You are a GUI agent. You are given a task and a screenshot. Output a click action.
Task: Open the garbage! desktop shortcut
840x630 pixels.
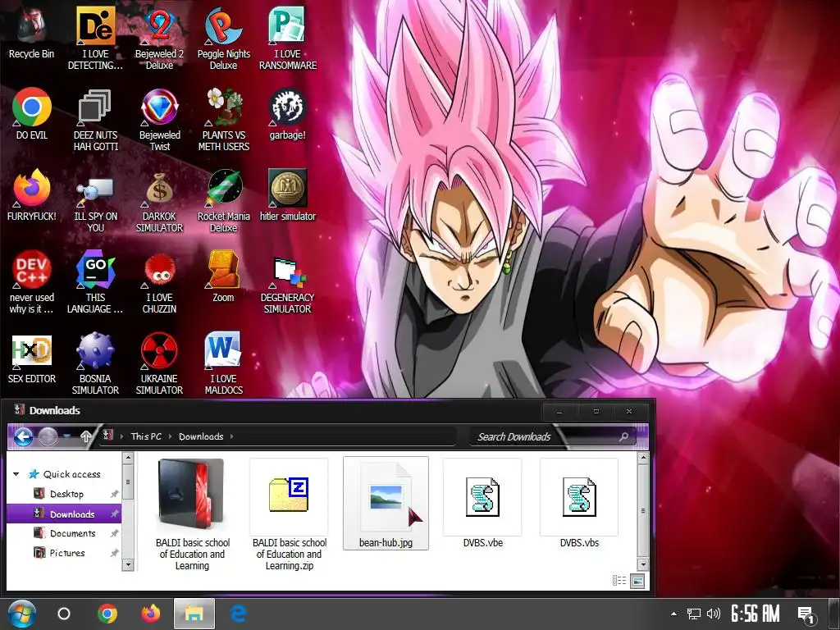[x=288, y=114]
